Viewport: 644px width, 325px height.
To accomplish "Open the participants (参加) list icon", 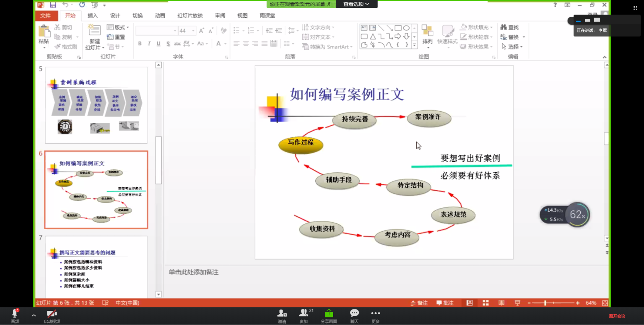I will [x=304, y=313].
